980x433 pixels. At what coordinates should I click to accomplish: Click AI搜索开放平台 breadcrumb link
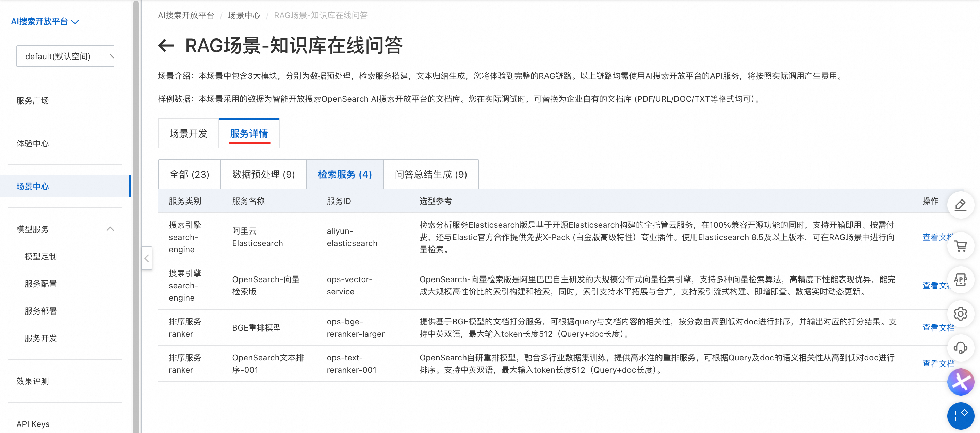pos(186,15)
